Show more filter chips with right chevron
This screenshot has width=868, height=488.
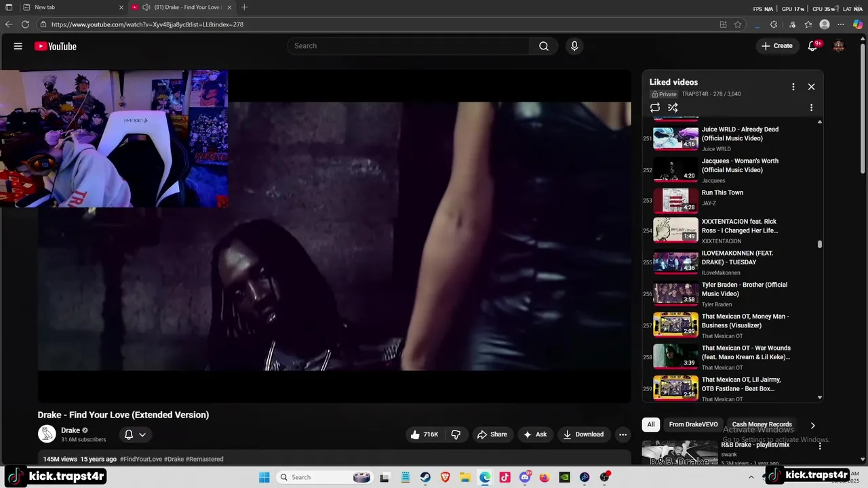coord(812,425)
